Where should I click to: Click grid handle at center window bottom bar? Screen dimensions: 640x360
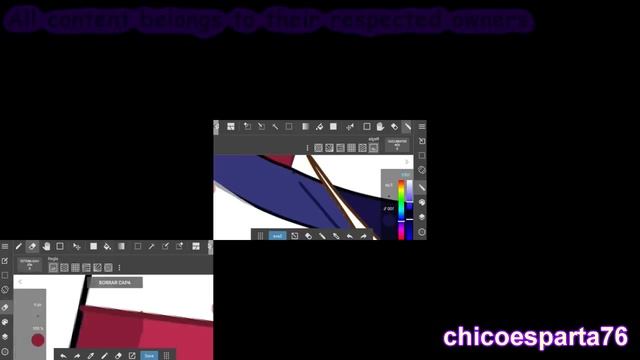point(260,236)
